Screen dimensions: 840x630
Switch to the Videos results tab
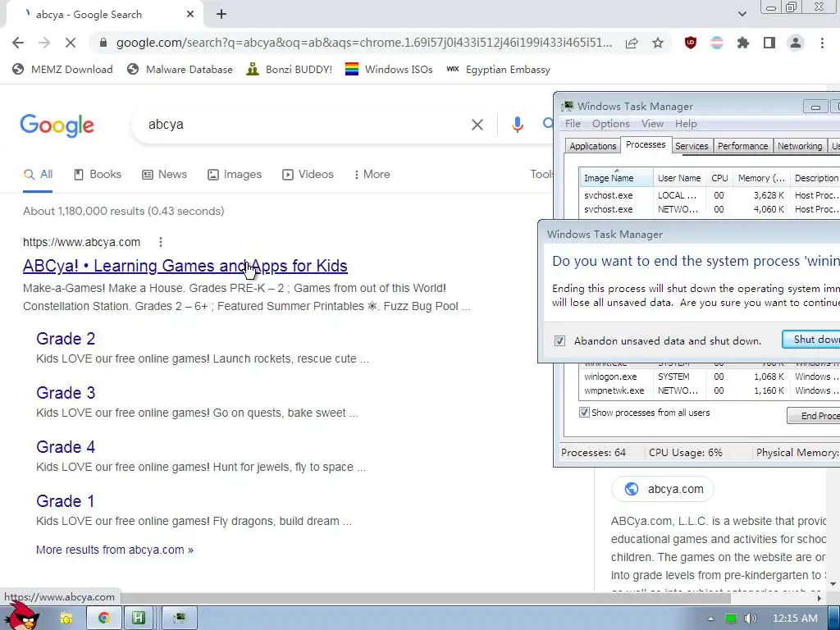click(308, 174)
